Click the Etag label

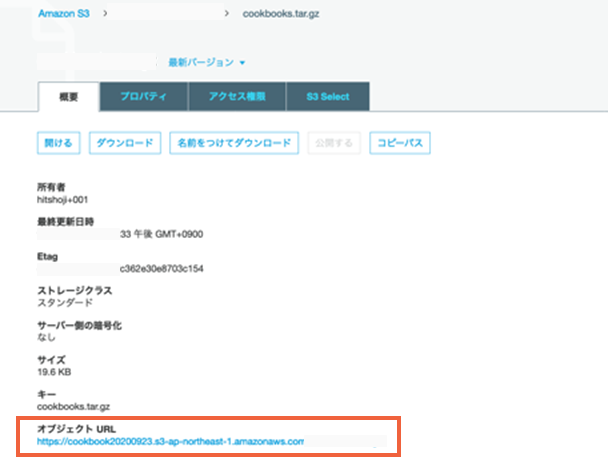coord(47,257)
